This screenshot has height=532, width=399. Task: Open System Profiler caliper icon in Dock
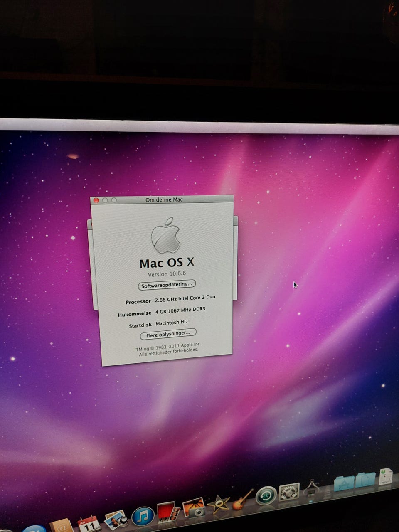point(312,488)
